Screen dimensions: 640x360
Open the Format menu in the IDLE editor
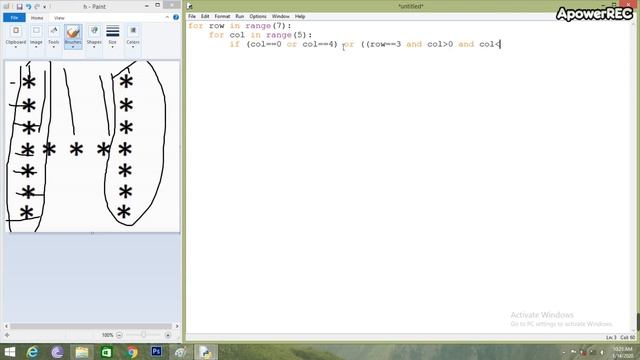coord(222,16)
